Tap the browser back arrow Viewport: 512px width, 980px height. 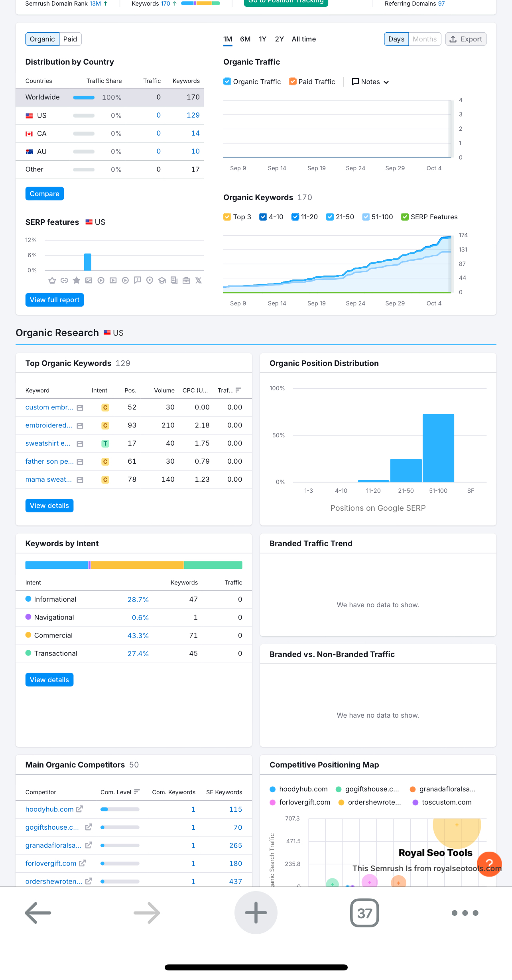[x=38, y=913]
